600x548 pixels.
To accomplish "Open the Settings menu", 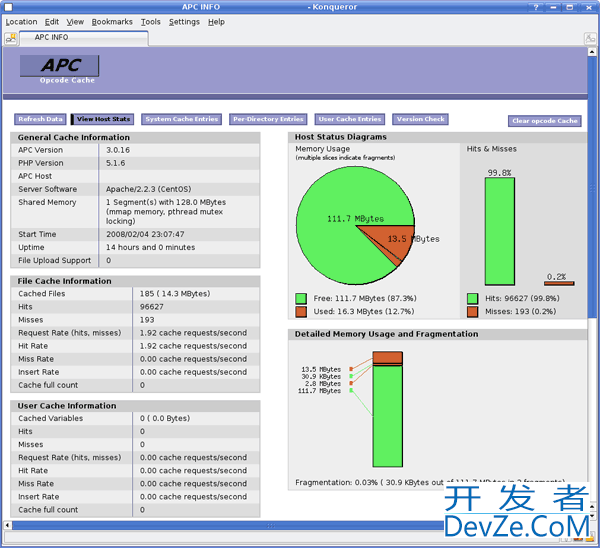I will coord(184,22).
